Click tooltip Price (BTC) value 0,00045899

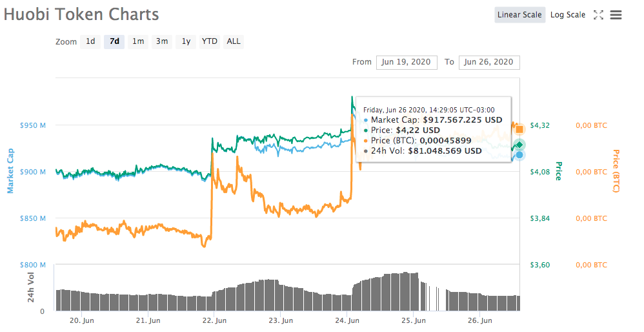pyautogui.click(x=445, y=141)
